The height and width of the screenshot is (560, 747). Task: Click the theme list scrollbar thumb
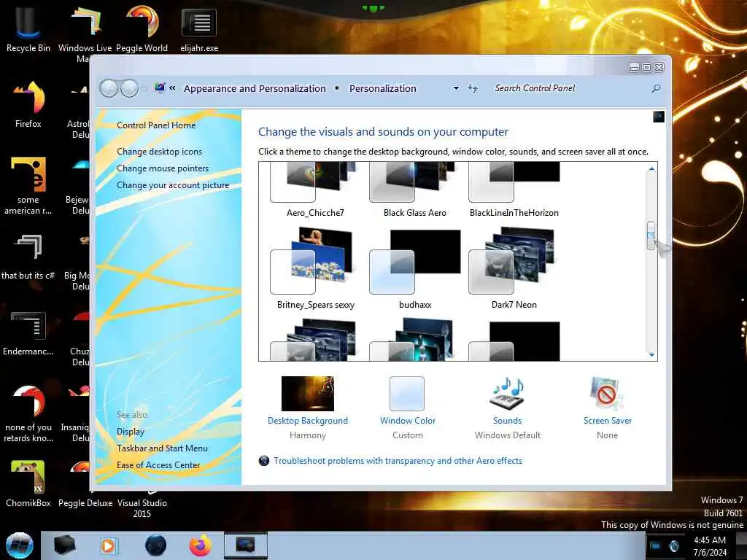[x=651, y=236]
